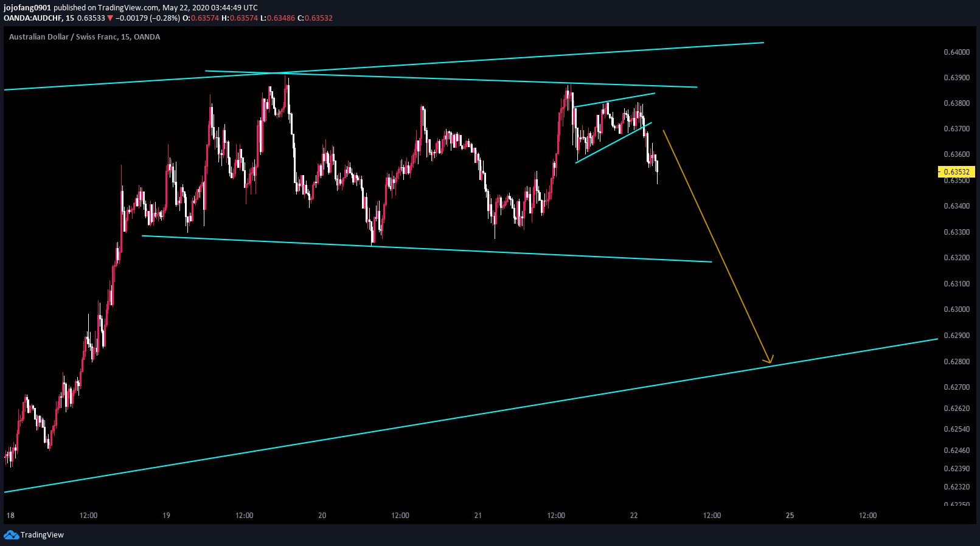This screenshot has height=546, width=980.
Task: Click the jojofang0901 username
Action: click(x=27, y=8)
